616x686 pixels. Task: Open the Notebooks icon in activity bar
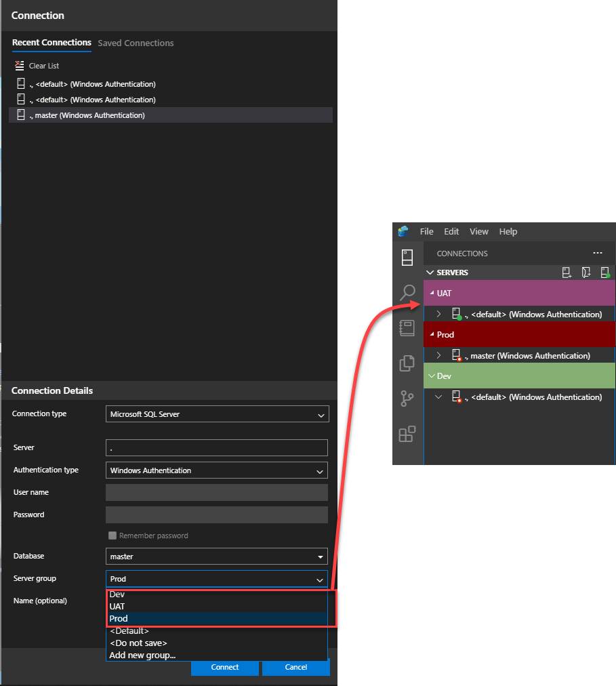[407, 327]
